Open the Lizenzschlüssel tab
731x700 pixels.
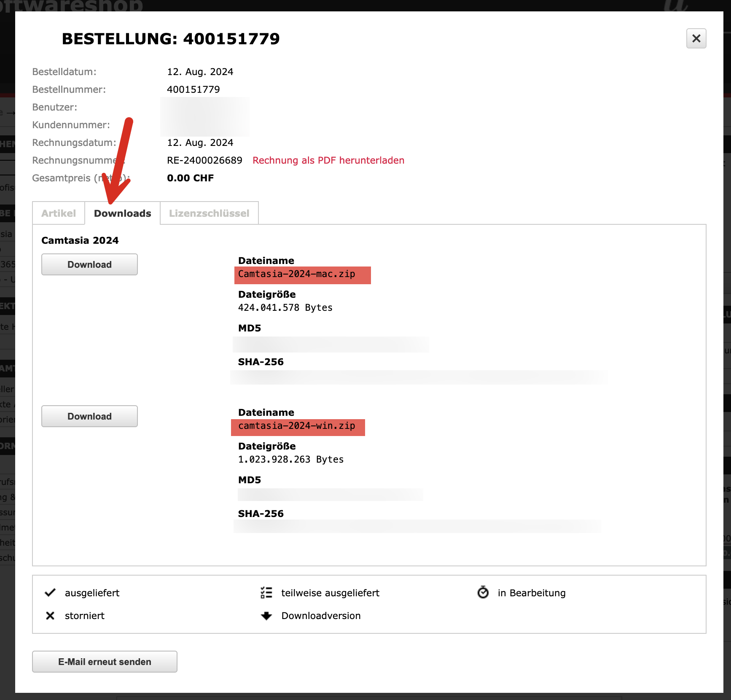coord(209,213)
